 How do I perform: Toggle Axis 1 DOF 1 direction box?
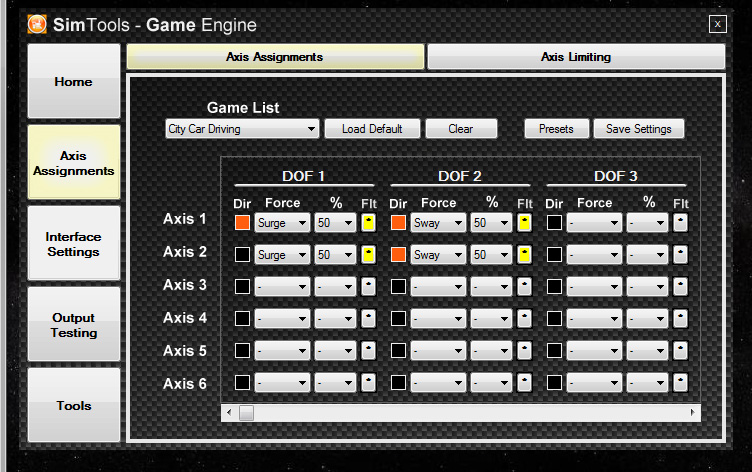click(x=242, y=223)
